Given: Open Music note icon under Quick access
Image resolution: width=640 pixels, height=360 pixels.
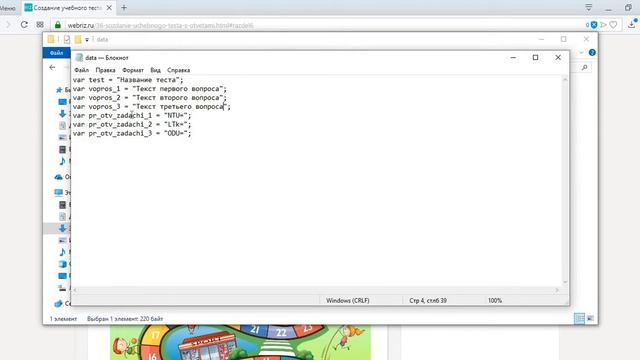Looking at the screenshot, I should 62,161.
